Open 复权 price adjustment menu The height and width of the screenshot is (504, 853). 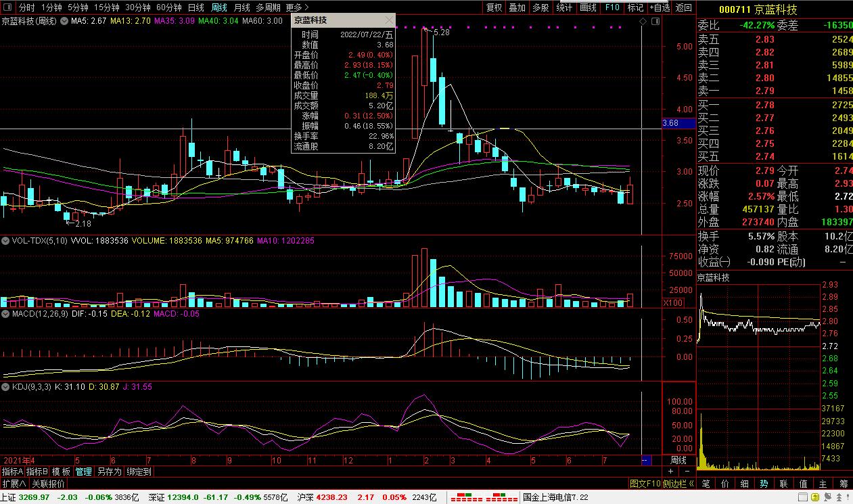tap(494, 7)
